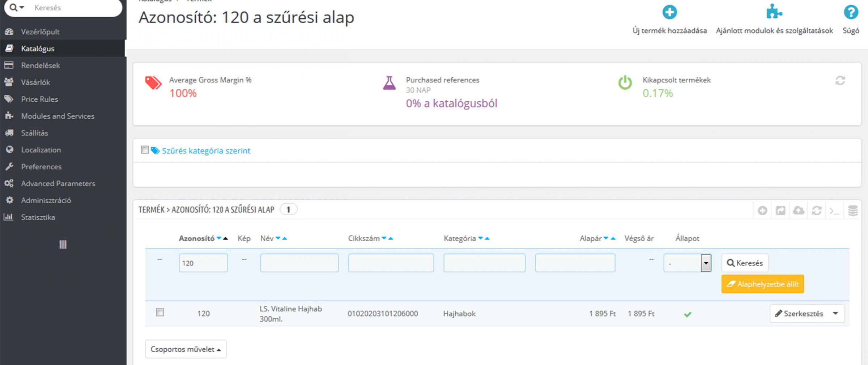Click the Statisztika bar chart icon
Screen dimensions: 868x365
click(8, 217)
